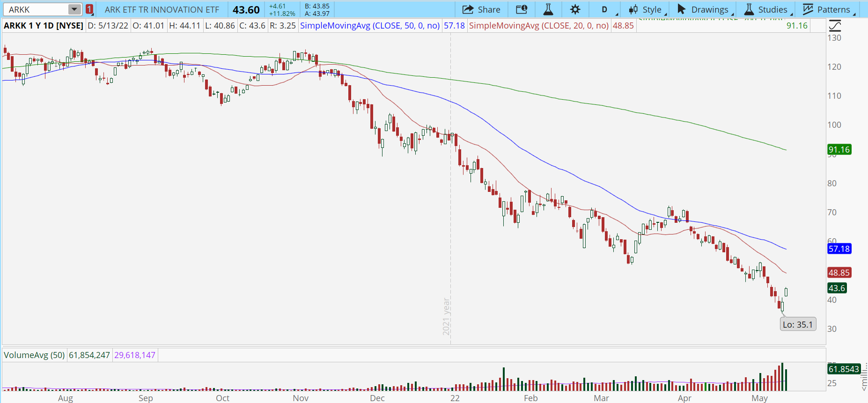The width and height of the screenshot is (868, 403).
Task: Open the Studies menu
Action: click(x=766, y=9)
